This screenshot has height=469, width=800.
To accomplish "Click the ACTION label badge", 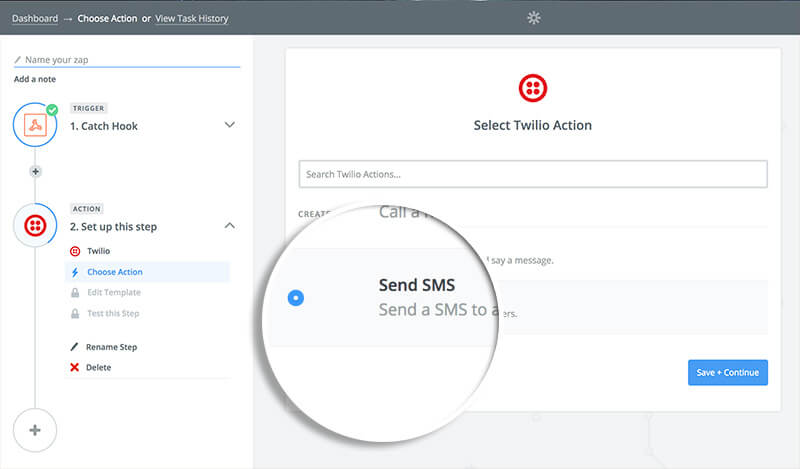I will pyautogui.click(x=87, y=209).
